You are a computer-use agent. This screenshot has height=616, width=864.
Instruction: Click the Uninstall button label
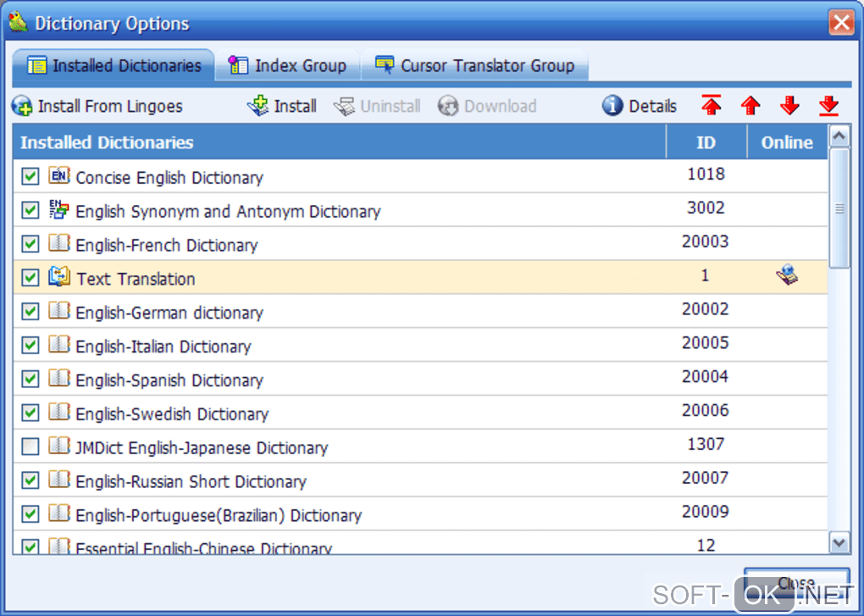390,106
